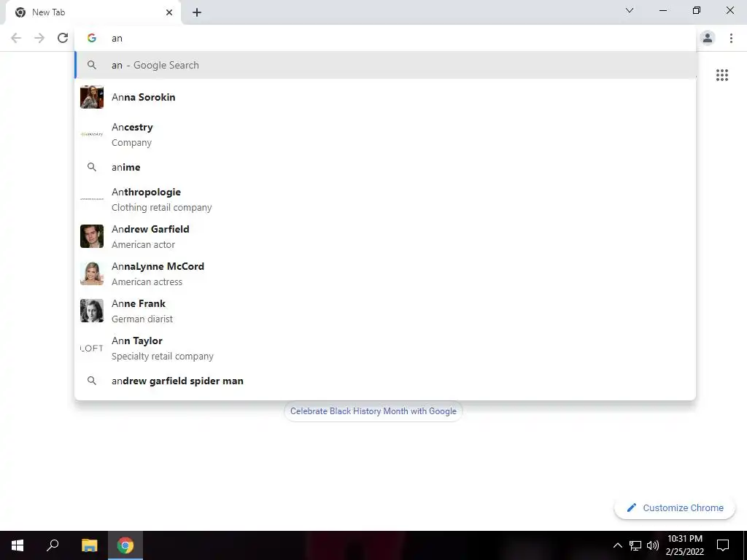
Task: Pick the Anne Frank suggestion
Action: pos(385,311)
